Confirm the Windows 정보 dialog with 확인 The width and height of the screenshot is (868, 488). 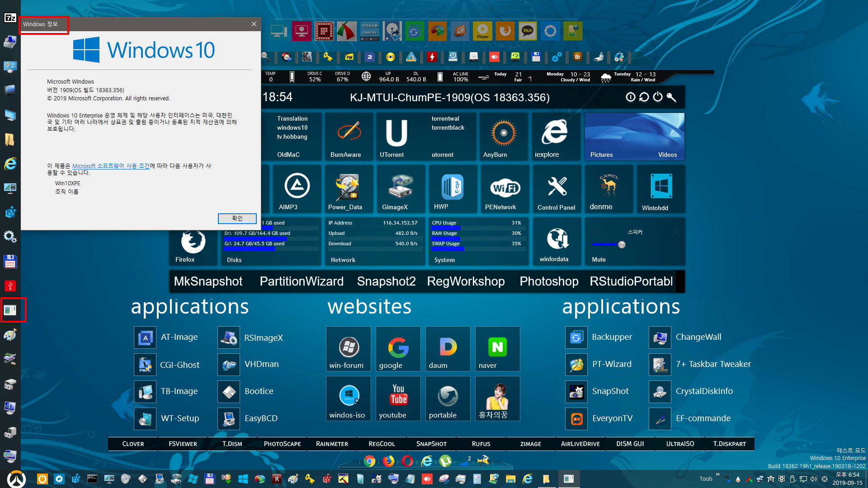click(237, 218)
